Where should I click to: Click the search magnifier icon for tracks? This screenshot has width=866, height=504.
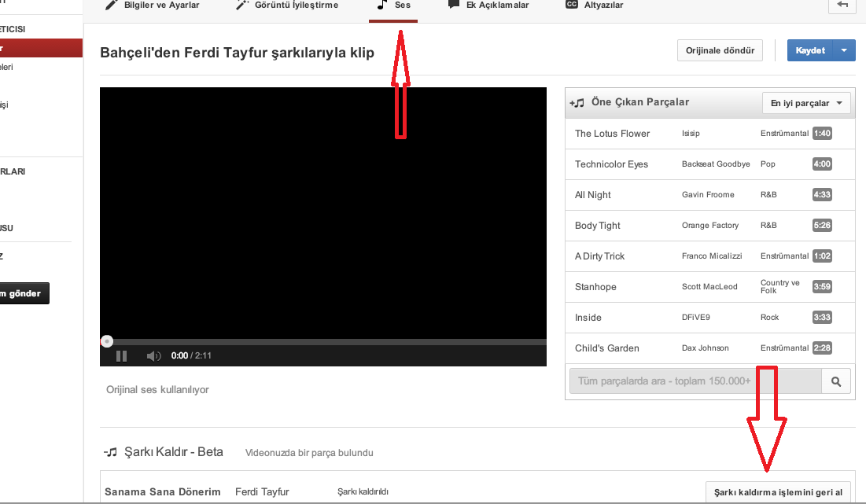pos(835,382)
